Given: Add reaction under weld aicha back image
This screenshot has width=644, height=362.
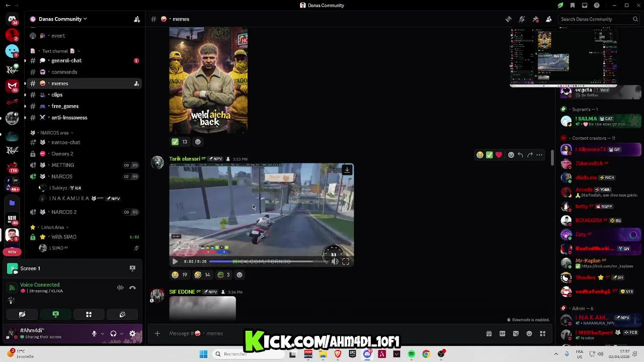Looking at the screenshot, I should (x=198, y=142).
